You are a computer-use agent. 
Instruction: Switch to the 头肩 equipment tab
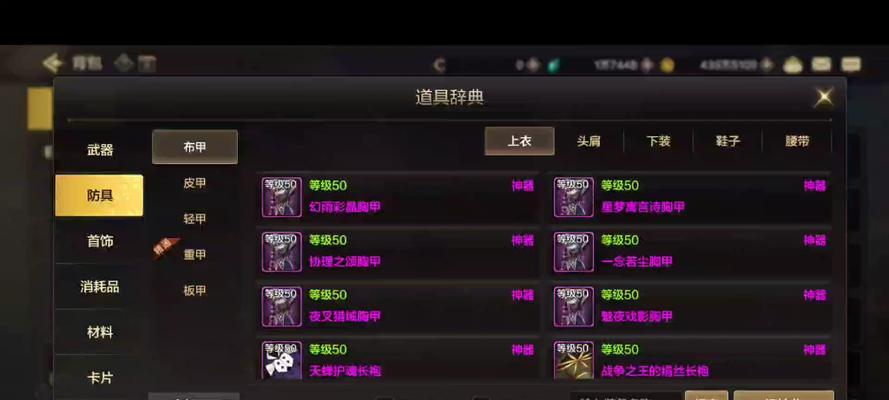[589, 142]
